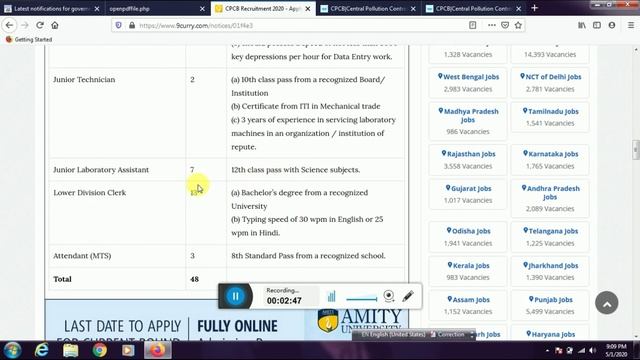Open the Firefox home page
The height and width of the screenshot is (360, 640).
click(55, 25)
